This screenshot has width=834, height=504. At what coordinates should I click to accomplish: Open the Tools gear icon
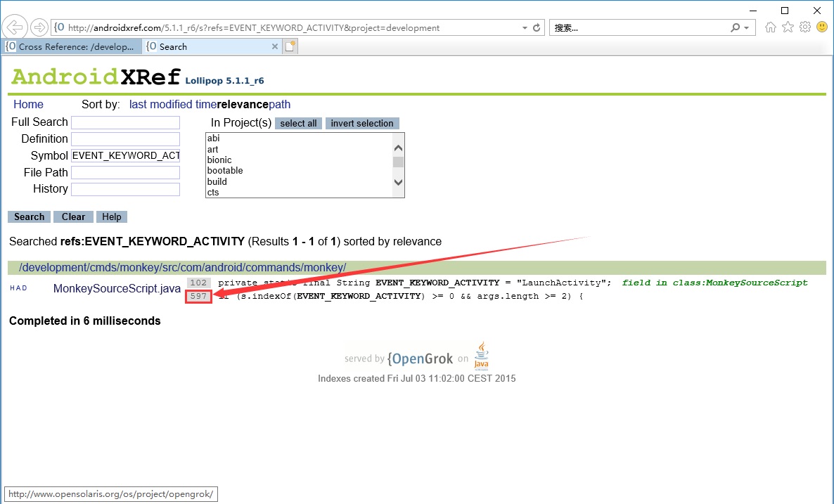click(805, 27)
